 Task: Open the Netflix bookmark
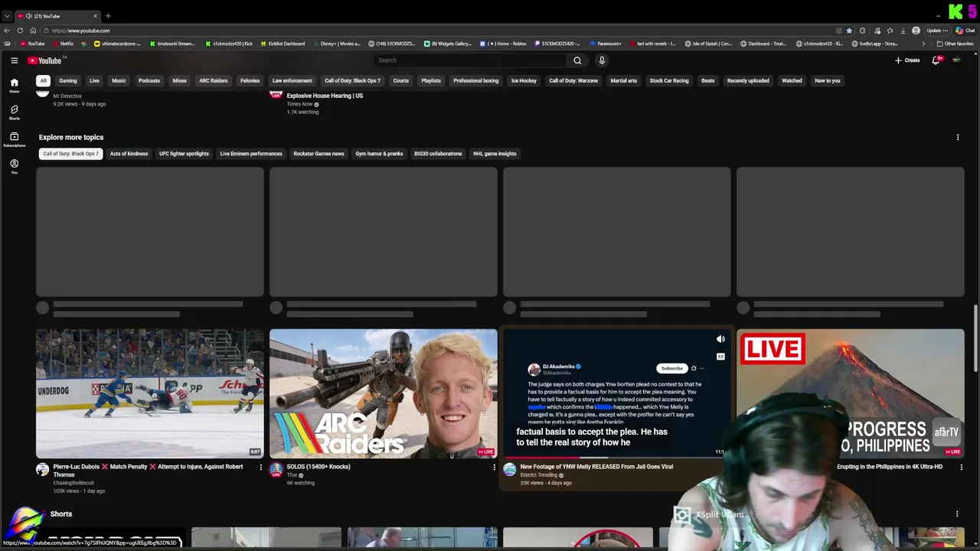coord(62,44)
